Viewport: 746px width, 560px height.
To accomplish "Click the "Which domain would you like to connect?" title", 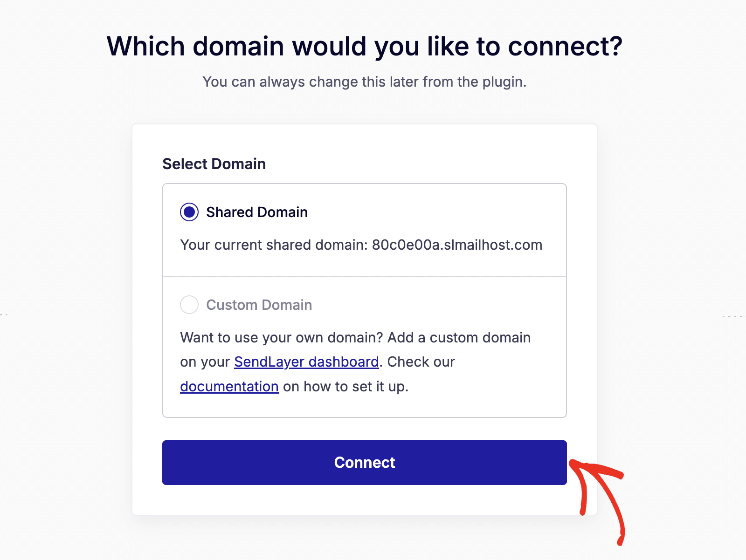I will pos(365,47).
